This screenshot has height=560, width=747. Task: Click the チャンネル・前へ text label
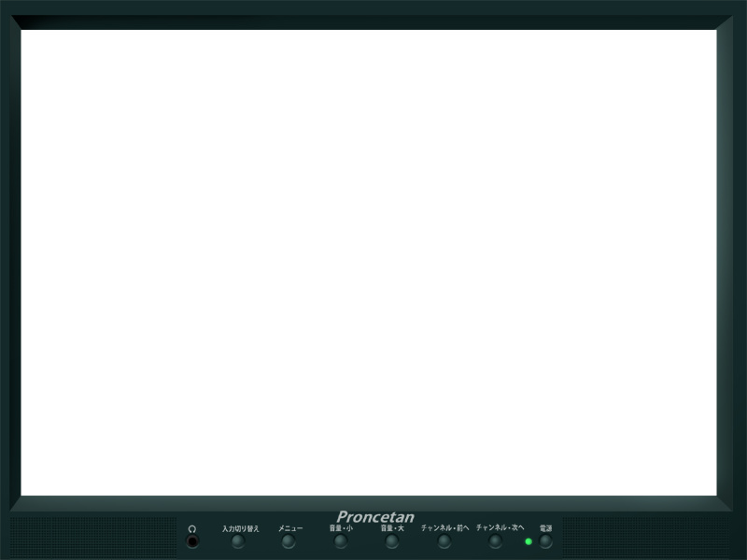coord(444,528)
